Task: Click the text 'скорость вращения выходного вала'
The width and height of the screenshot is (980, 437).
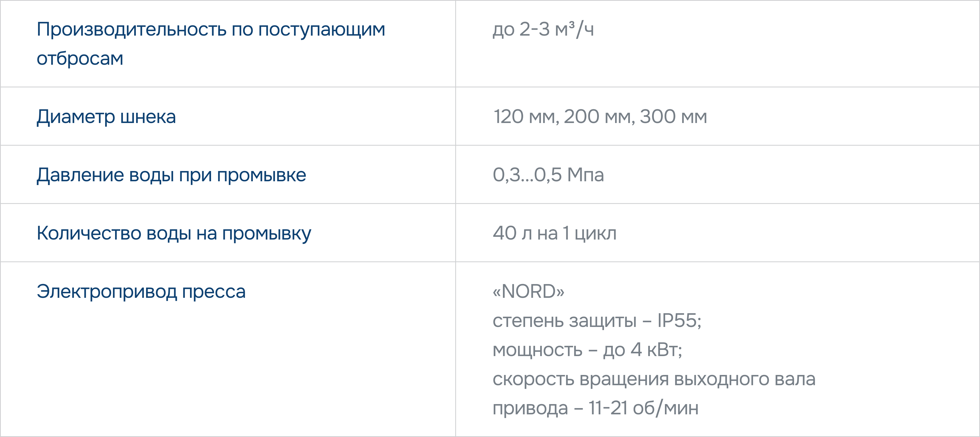Action: [x=654, y=379]
